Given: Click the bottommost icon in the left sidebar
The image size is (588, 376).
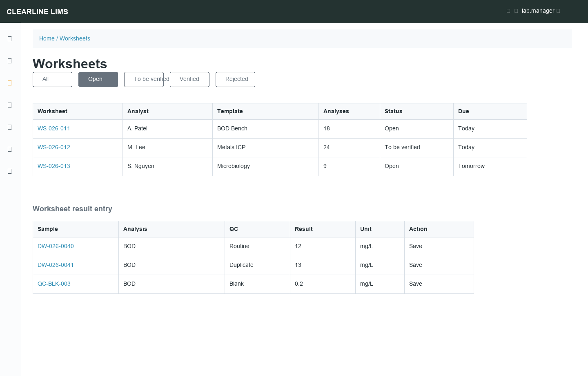Looking at the screenshot, I should point(10,171).
